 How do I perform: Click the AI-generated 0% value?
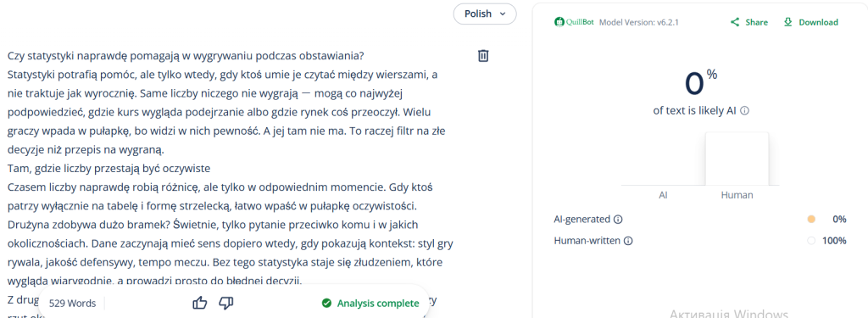pos(839,219)
